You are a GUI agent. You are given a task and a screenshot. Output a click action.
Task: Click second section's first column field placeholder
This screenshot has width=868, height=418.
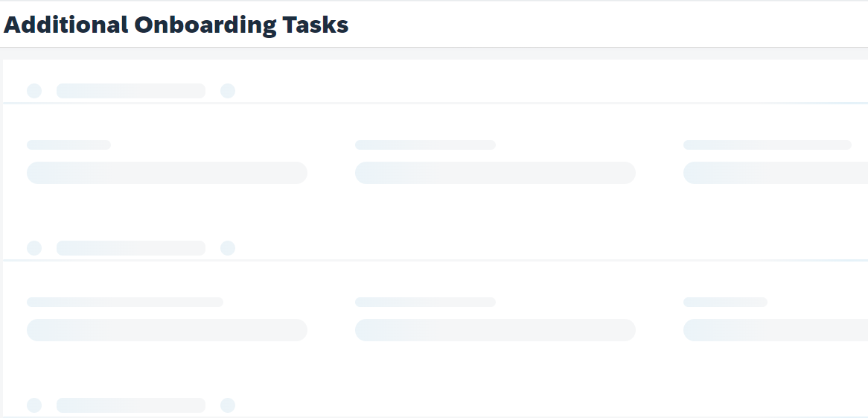coord(167,330)
